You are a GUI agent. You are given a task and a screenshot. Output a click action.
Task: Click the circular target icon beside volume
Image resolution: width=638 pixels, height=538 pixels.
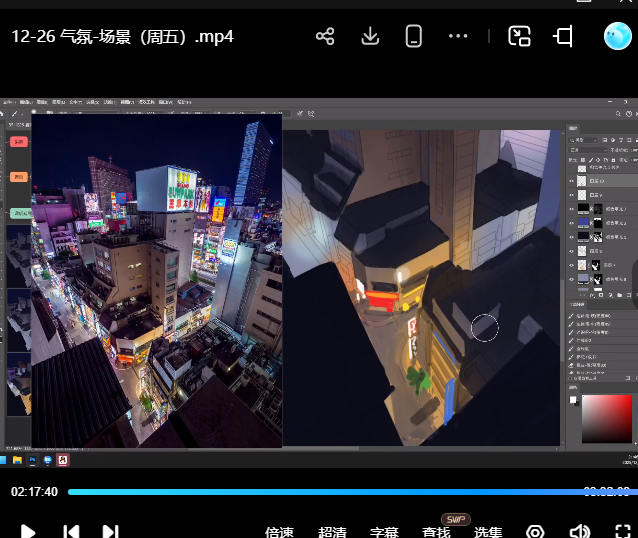(x=535, y=532)
